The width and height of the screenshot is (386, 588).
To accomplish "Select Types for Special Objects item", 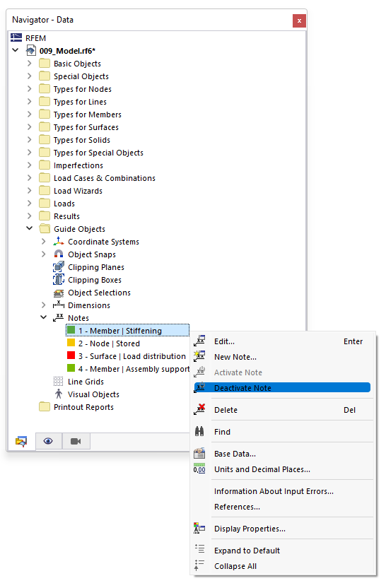I will [98, 153].
